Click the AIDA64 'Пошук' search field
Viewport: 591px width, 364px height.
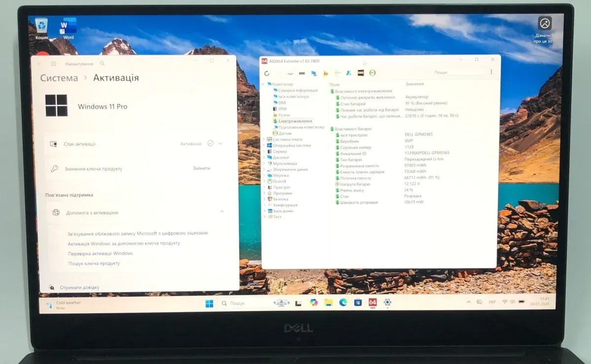(458, 73)
